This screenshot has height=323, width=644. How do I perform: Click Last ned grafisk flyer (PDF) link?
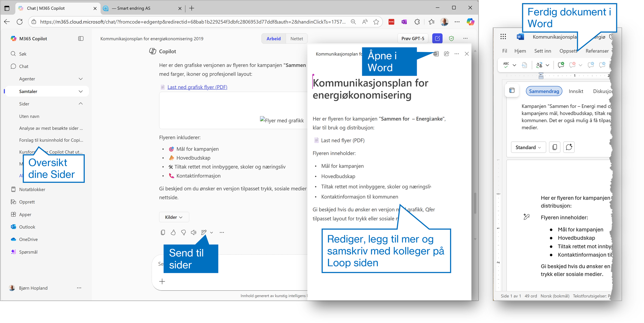[x=197, y=87]
